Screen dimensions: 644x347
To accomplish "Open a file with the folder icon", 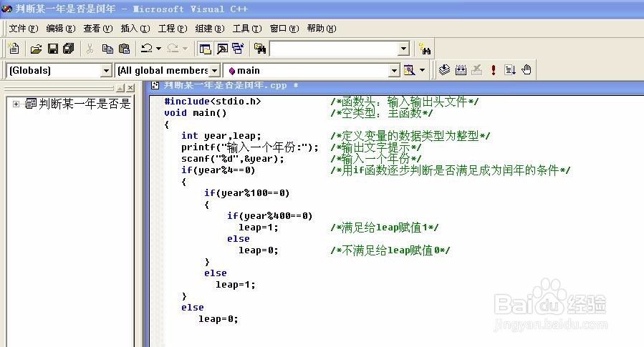I will (36, 49).
